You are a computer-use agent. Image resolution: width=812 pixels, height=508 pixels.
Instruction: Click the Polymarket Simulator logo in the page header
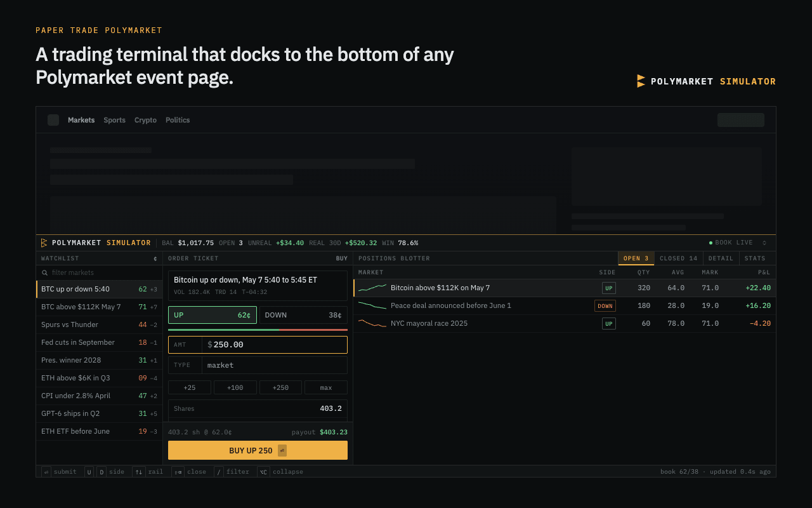(x=706, y=81)
